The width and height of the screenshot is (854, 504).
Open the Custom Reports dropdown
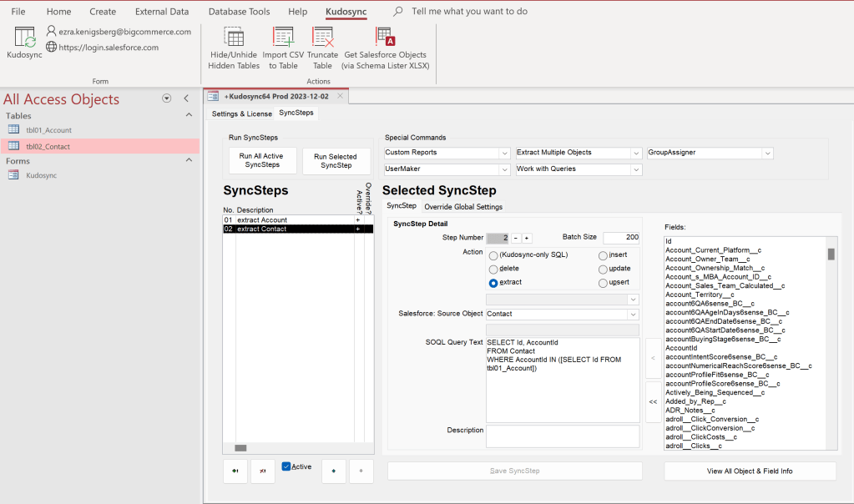(x=504, y=153)
